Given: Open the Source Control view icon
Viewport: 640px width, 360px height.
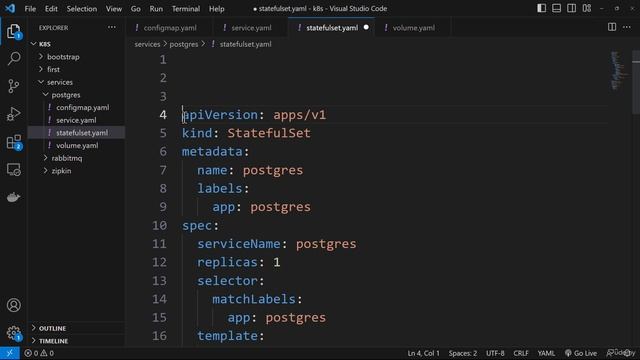Looking at the screenshot, I should pos(13,86).
